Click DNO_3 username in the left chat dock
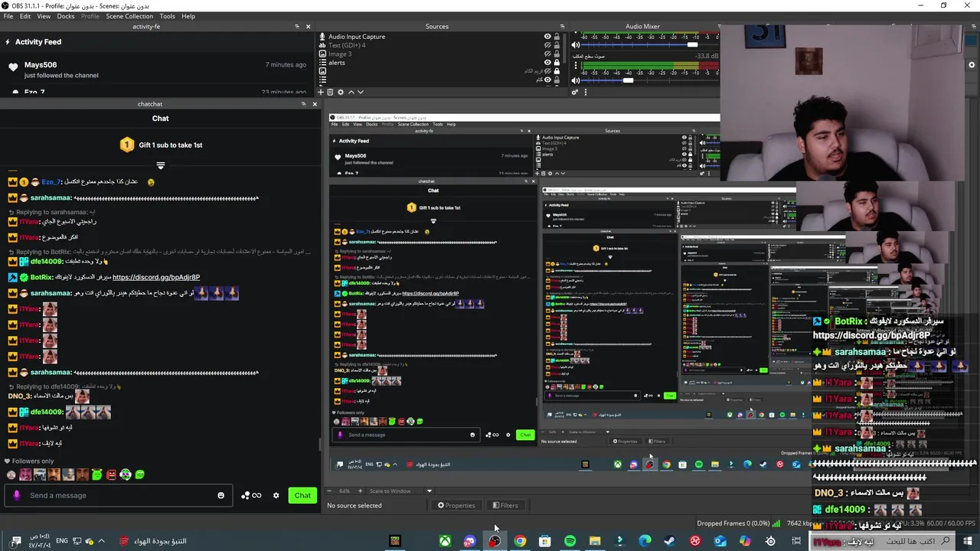Viewport: 980px width, 551px height. coord(19,396)
